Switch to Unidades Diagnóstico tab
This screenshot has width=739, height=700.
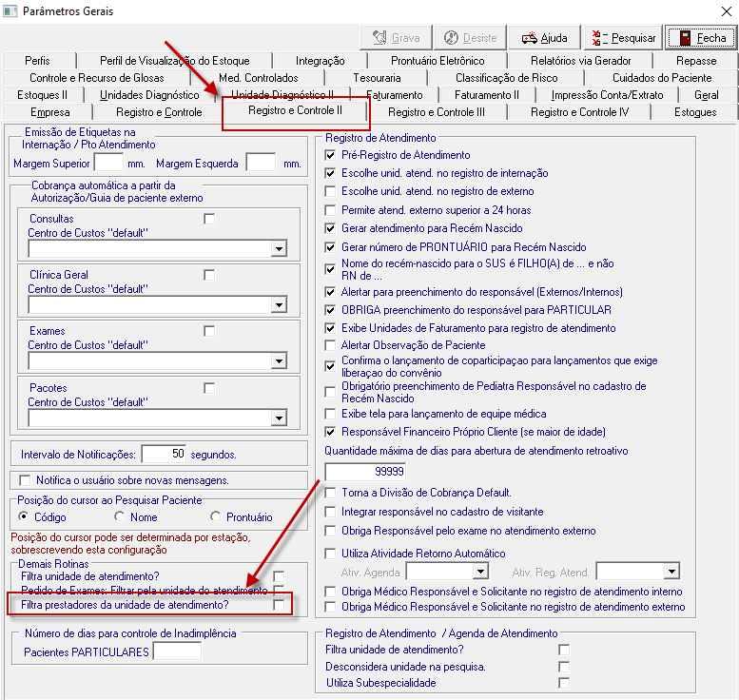click(x=149, y=95)
